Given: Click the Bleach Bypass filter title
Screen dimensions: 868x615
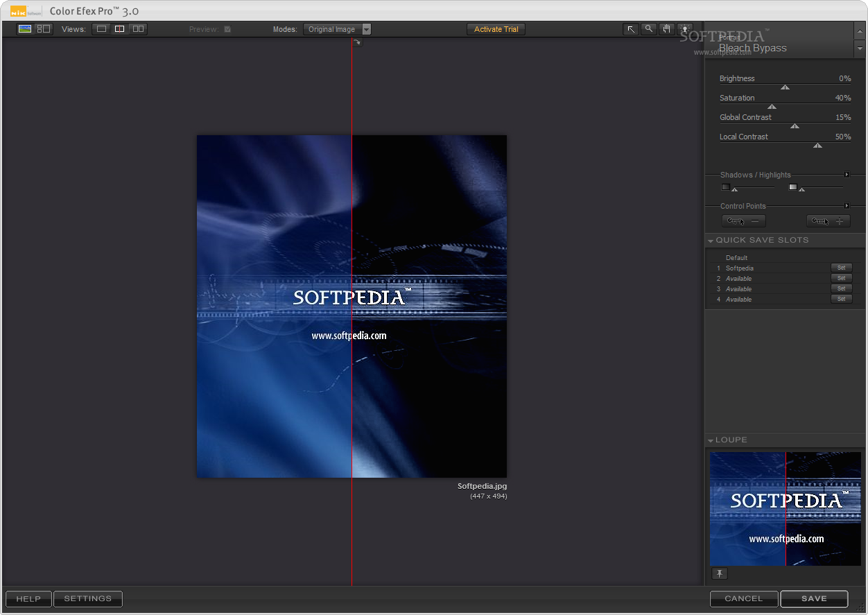Looking at the screenshot, I should pyautogui.click(x=753, y=48).
